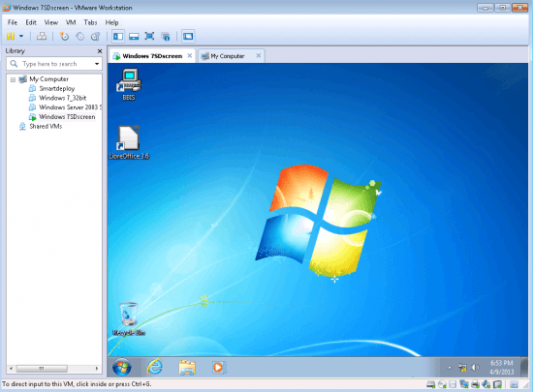Click the Suspend VM toolbar button

click(x=11, y=36)
